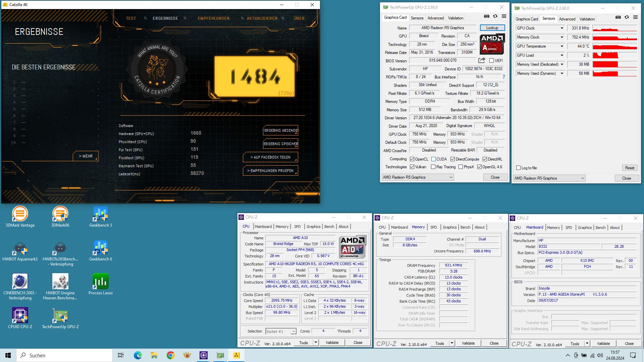The height and width of the screenshot is (362, 644).
Task: Click refresh icon in GPU-Z Sensors window
Action: 627,17
